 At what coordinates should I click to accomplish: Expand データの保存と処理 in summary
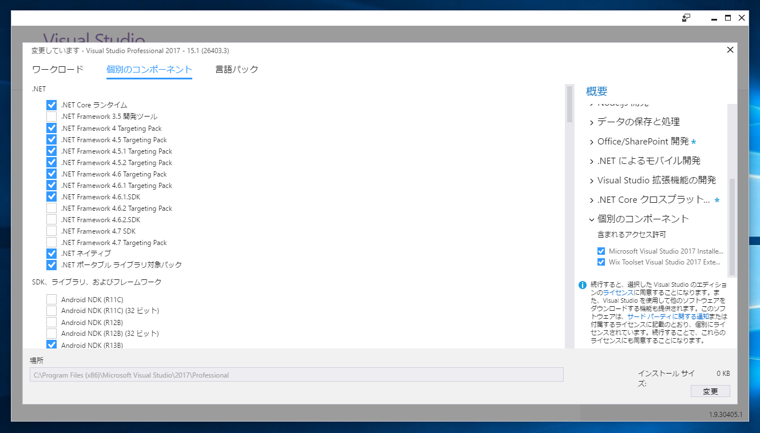click(591, 123)
